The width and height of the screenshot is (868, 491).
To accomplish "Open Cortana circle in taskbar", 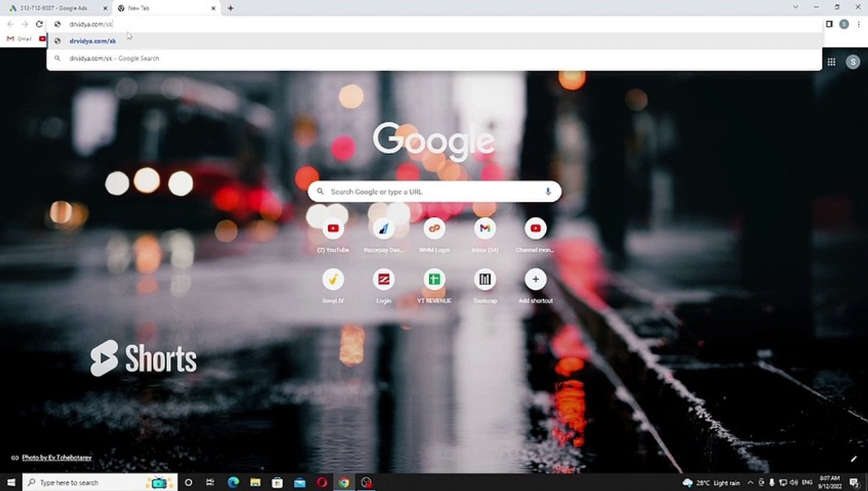I will (x=188, y=482).
